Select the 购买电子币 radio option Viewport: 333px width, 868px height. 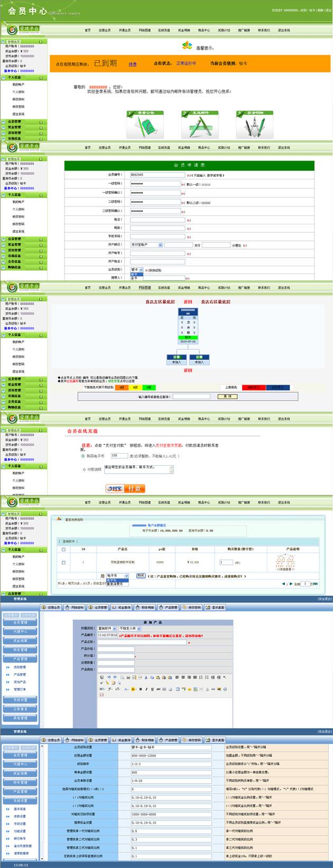[x=83, y=456]
